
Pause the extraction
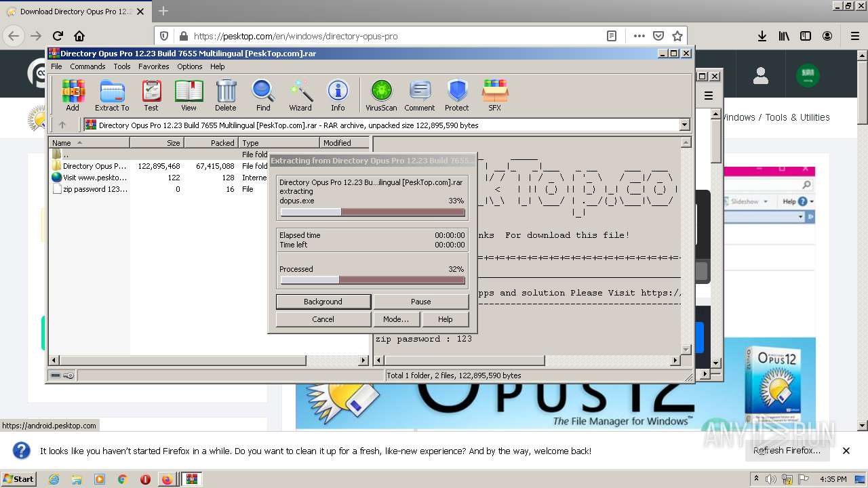point(420,302)
